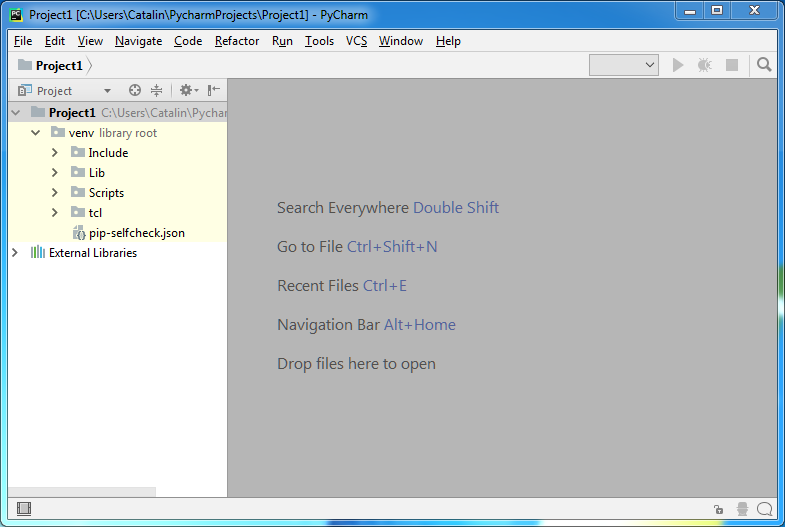Expand the Include folder
The image size is (785, 527).
click(55, 153)
